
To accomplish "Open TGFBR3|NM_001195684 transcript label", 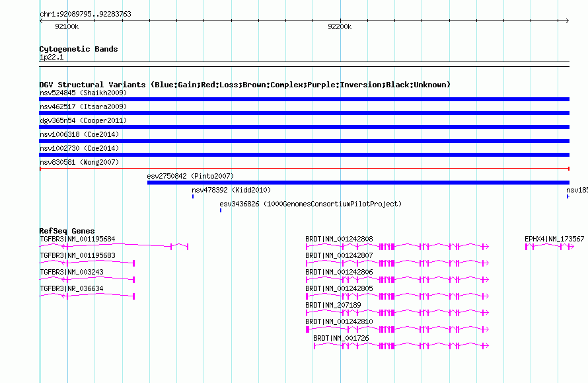I will (x=77, y=239).
